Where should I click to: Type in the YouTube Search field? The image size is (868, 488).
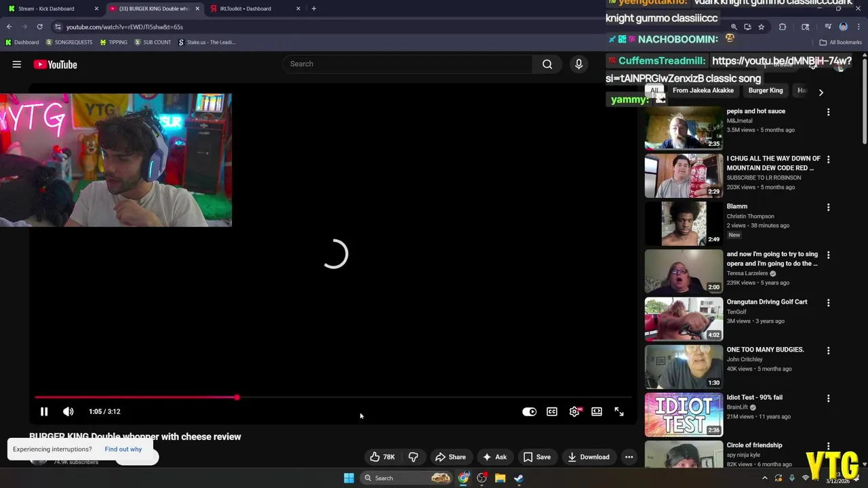(408, 64)
